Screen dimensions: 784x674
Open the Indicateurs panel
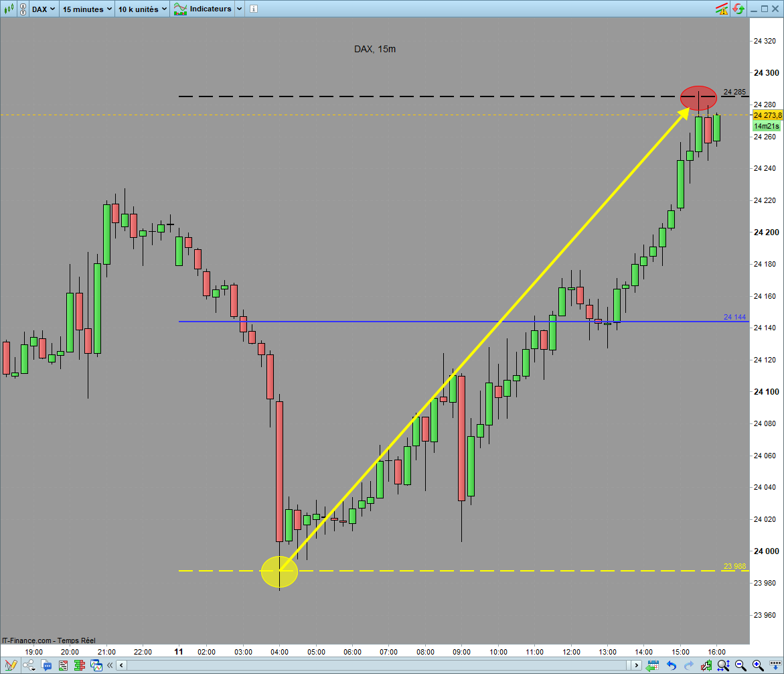tap(202, 9)
